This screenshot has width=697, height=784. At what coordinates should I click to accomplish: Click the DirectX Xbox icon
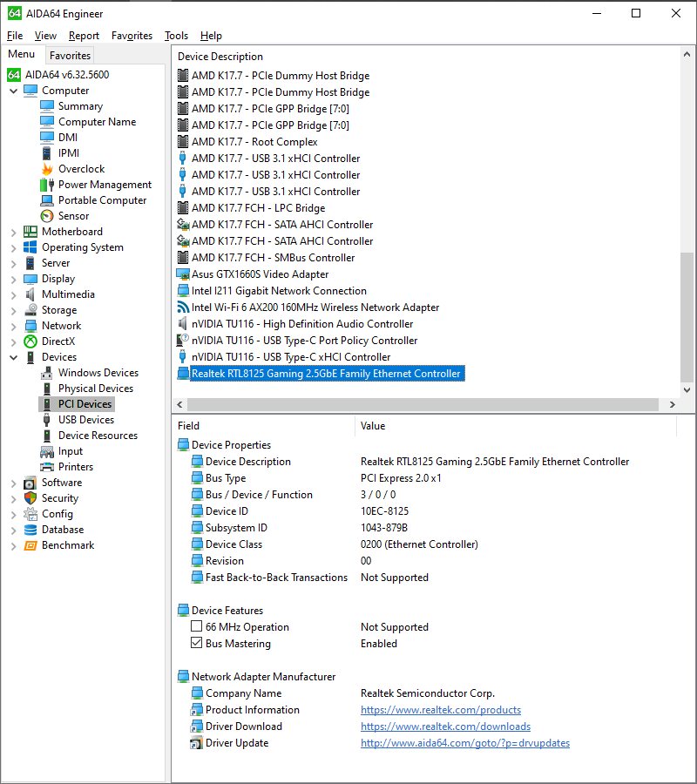pyautogui.click(x=30, y=341)
